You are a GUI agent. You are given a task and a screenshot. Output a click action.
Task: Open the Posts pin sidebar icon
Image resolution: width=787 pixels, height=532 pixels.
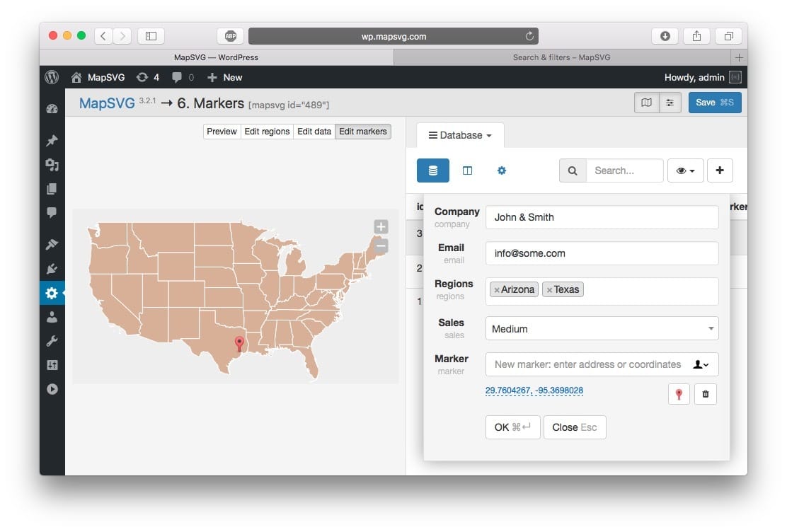click(52, 141)
